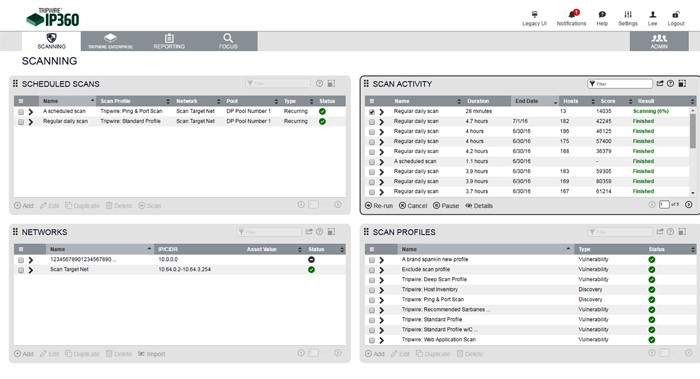Screen dimensions: 700x379
Task: Open help icon in Scan Profiles panel
Action: click(670, 232)
